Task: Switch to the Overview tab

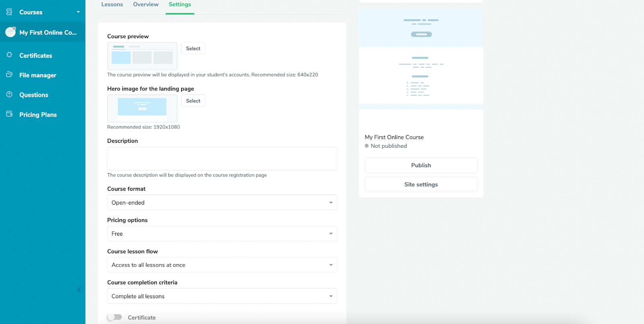Action: point(146,4)
